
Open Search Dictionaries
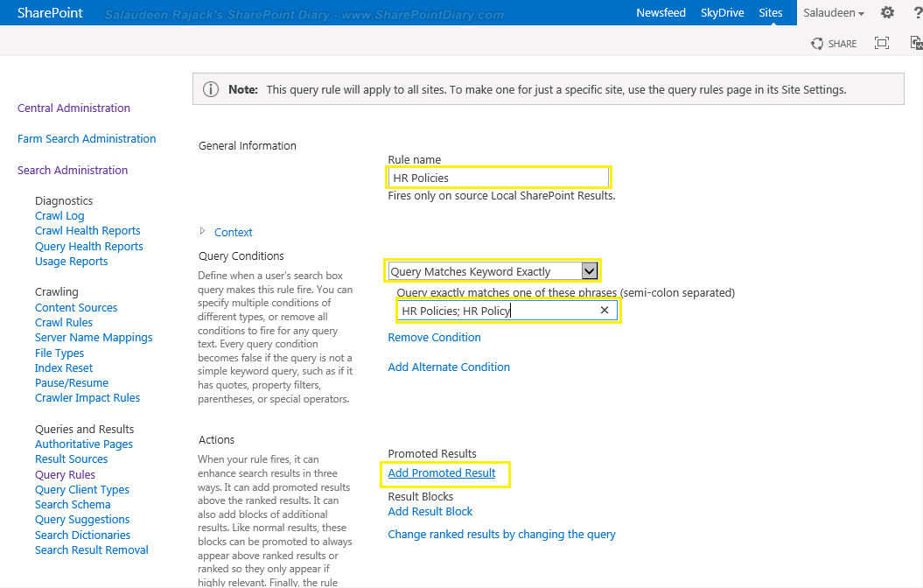(82, 535)
